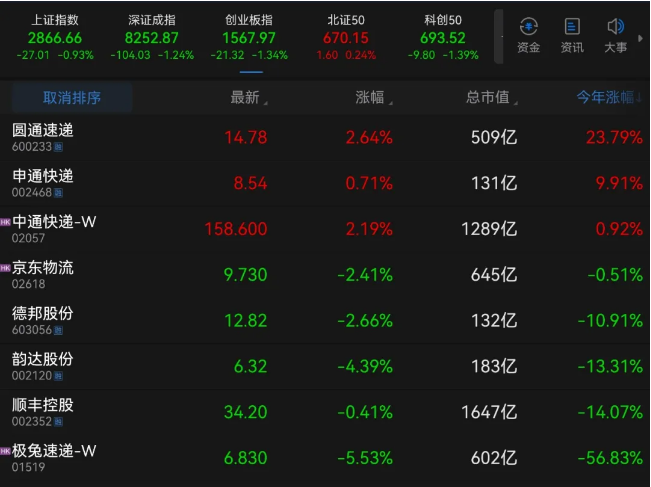Click the 0.71% change value

click(369, 183)
